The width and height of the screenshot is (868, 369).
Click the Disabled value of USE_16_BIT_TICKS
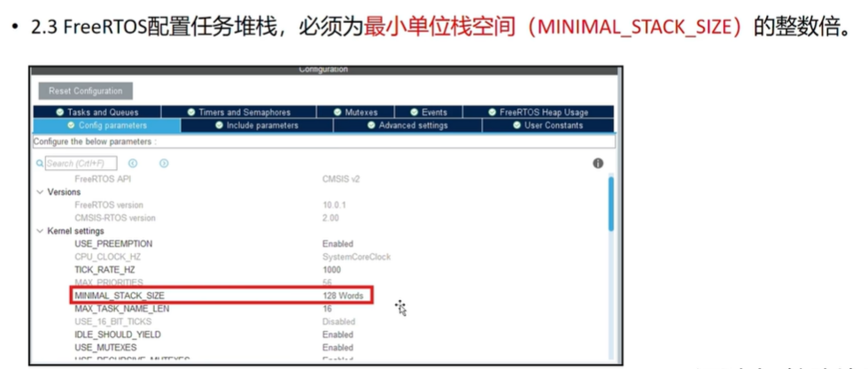pyautogui.click(x=338, y=321)
